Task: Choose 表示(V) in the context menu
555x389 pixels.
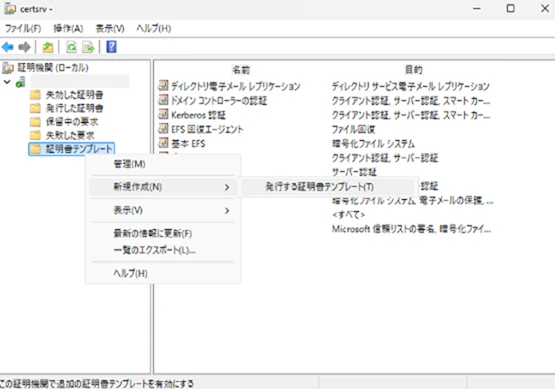Action: pyautogui.click(x=128, y=210)
